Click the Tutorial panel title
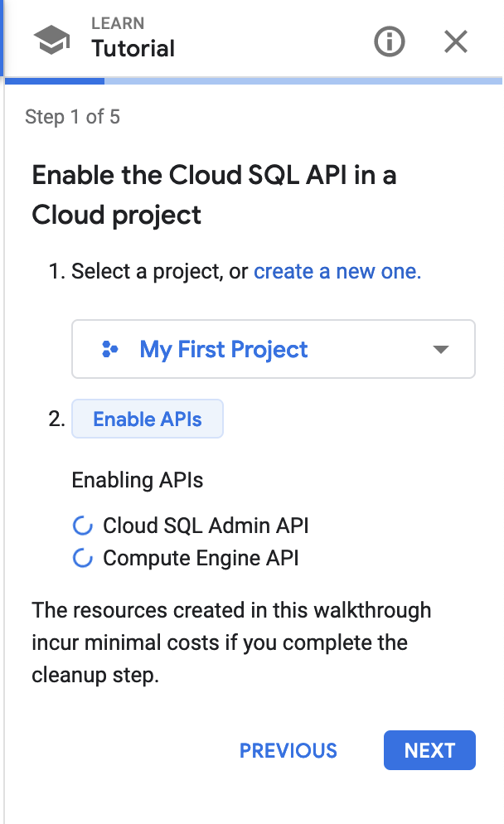This screenshot has width=504, height=824. pyautogui.click(x=133, y=48)
